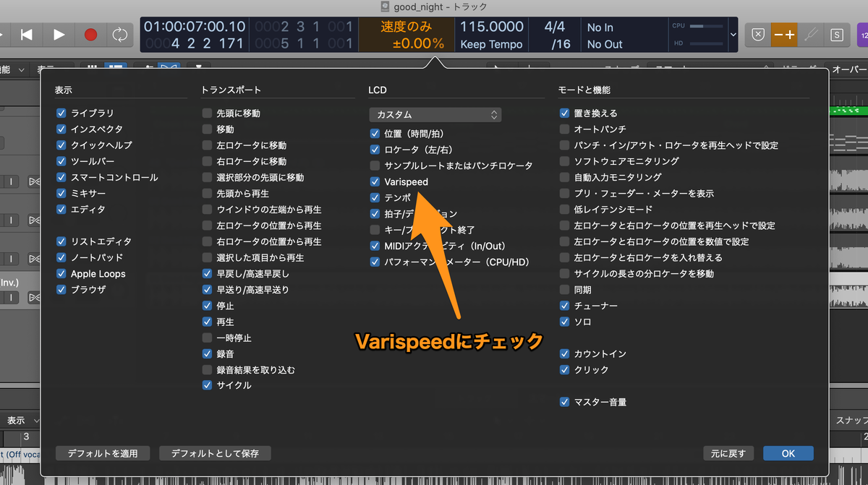Rewind to beginning with the skip-back icon
Viewport: 868px width, 485px height.
pos(25,34)
